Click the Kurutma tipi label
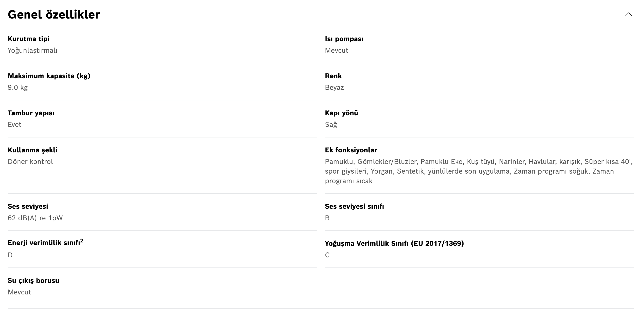This screenshot has width=644, height=312. (x=29, y=39)
